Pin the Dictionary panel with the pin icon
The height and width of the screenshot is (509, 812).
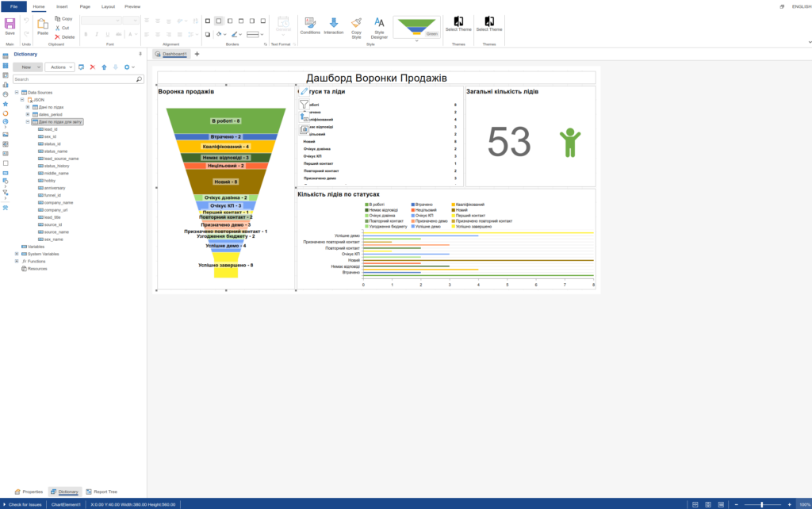click(x=140, y=54)
